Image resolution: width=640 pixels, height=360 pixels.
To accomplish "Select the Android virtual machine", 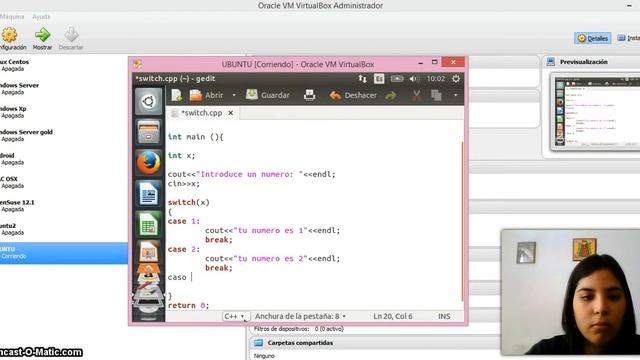I will tap(64, 159).
